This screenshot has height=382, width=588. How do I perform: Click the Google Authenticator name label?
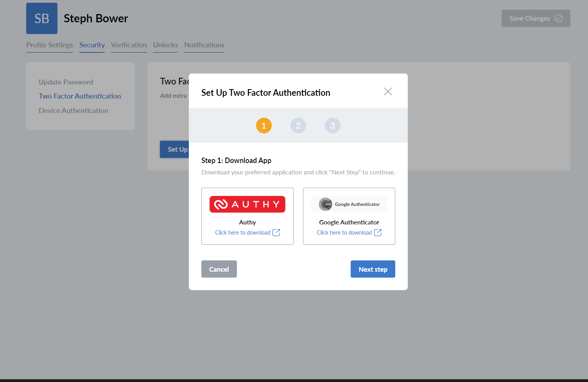click(349, 222)
